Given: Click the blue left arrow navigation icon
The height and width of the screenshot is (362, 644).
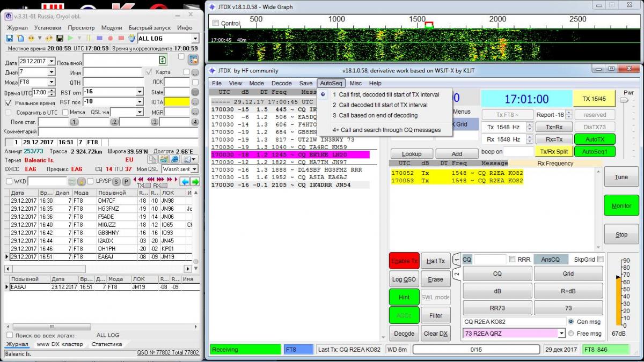Looking at the screenshot, I should pyautogui.click(x=184, y=181).
